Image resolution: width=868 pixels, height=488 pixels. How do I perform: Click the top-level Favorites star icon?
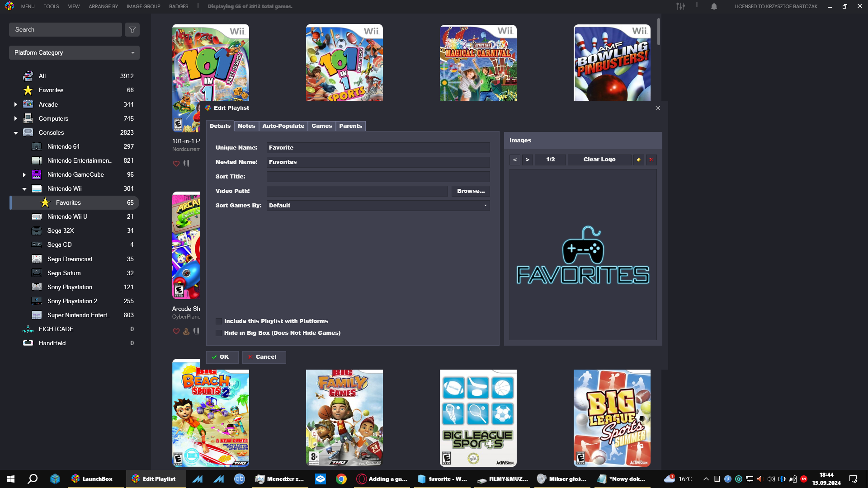click(28, 90)
